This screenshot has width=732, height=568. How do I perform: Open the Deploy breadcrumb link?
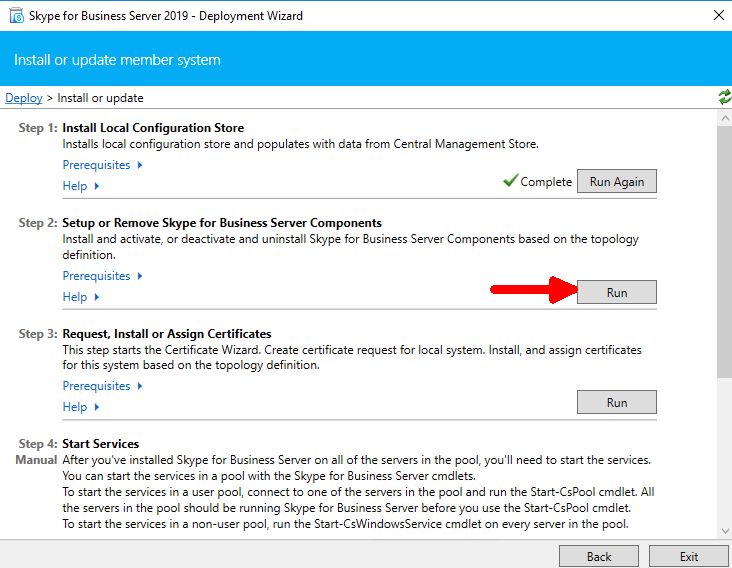24,98
